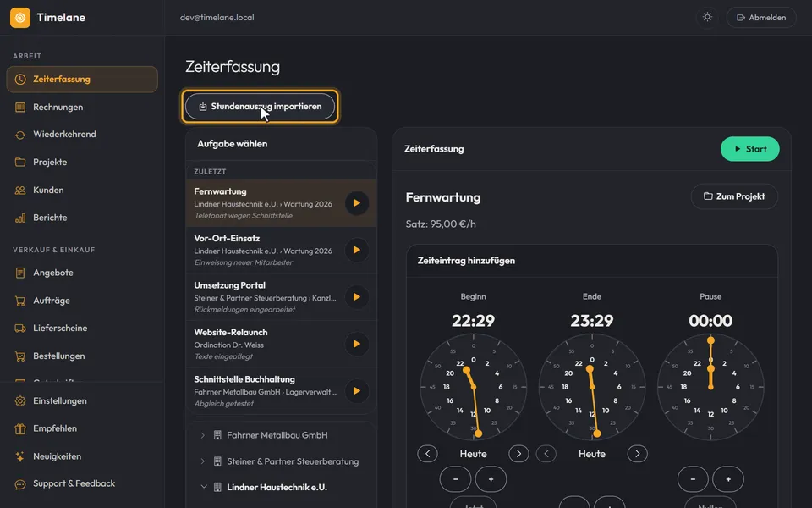This screenshot has width=812, height=508.
Task: Click the Kunden people icon
Action: tap(20, 190)
